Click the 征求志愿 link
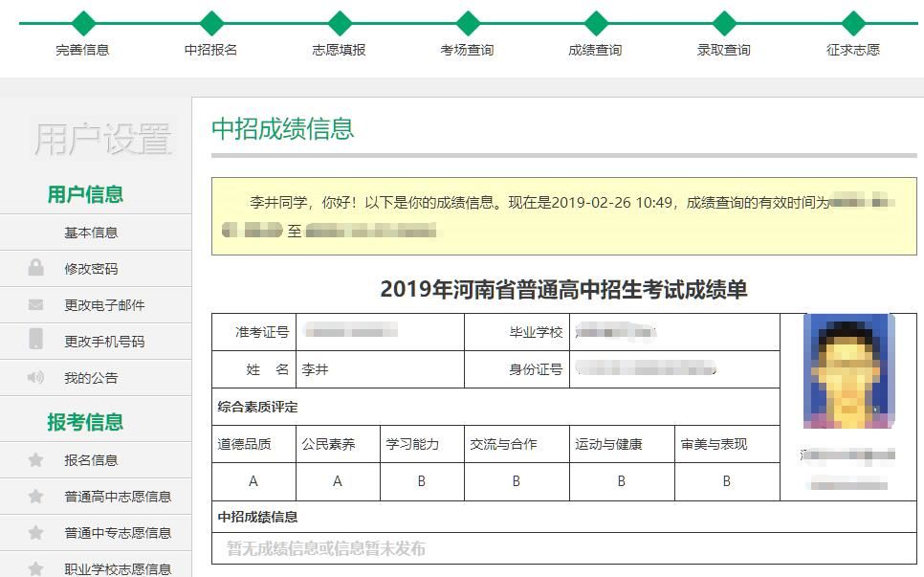Viewport: 924px width, 577px height. tap(851, 51)
